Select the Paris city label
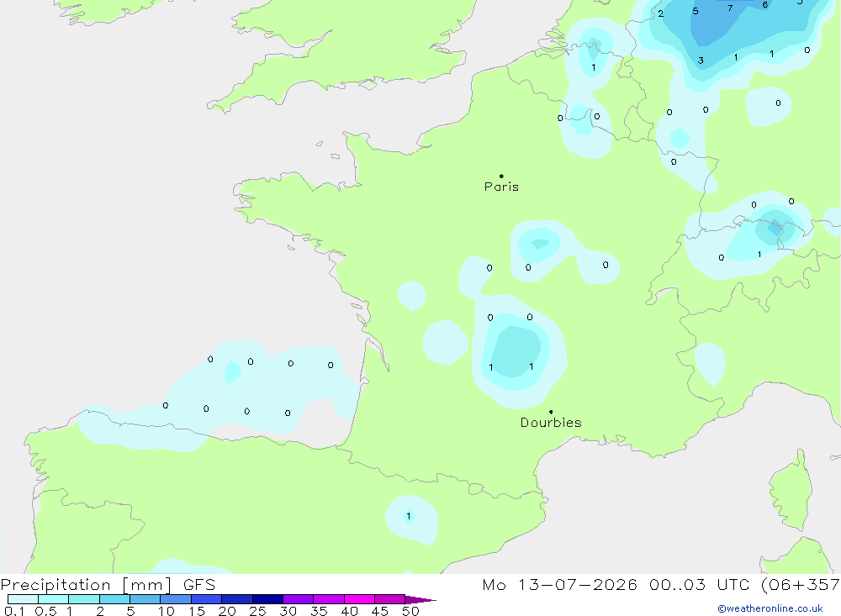The width and height of the screenshot is (841, 616). coord(501,187)
